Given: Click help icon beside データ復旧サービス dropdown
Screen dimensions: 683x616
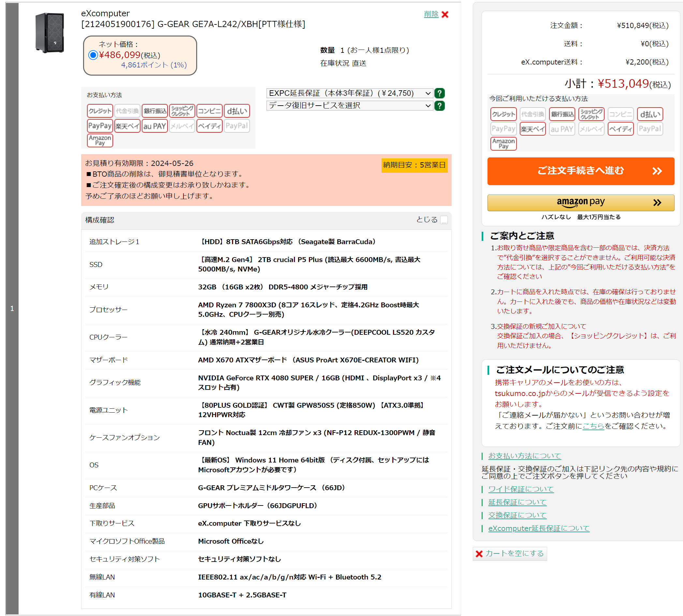Looking at the screenshot, I should 439,106.
